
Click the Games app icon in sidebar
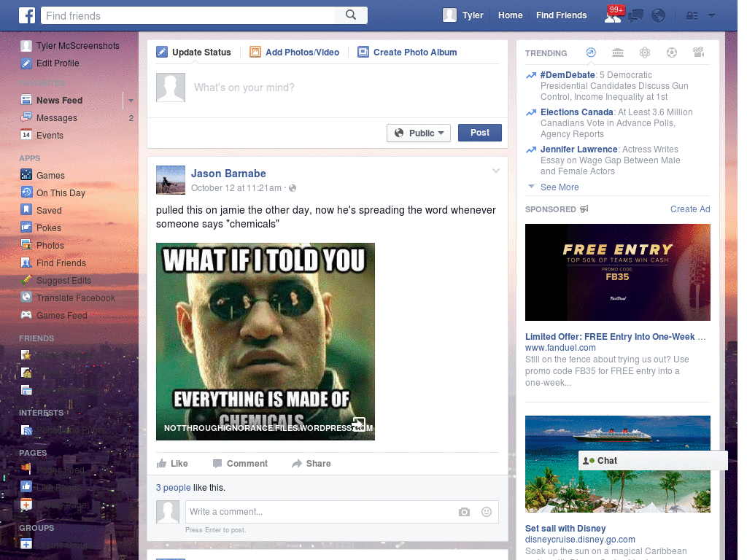point(26,175)
